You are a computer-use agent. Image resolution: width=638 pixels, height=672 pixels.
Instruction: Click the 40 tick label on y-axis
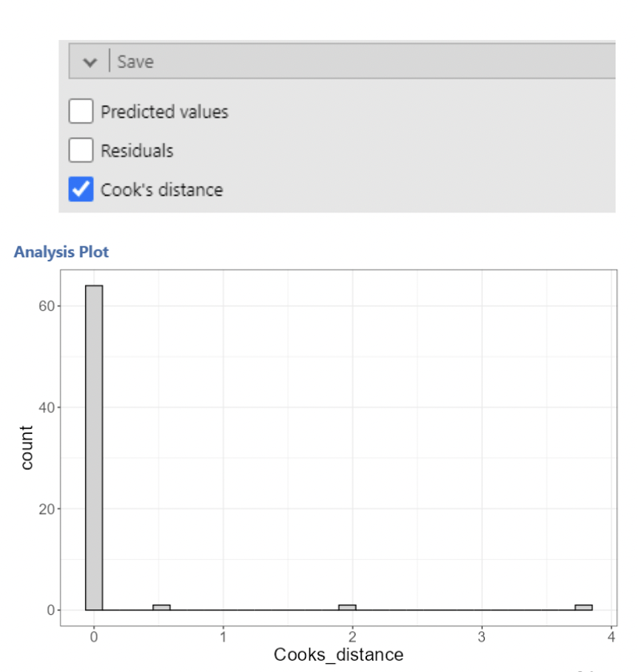(x=42, y=407)
